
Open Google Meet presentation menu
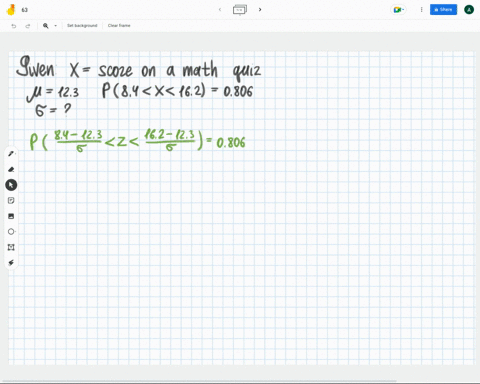(x=398, y=10)
